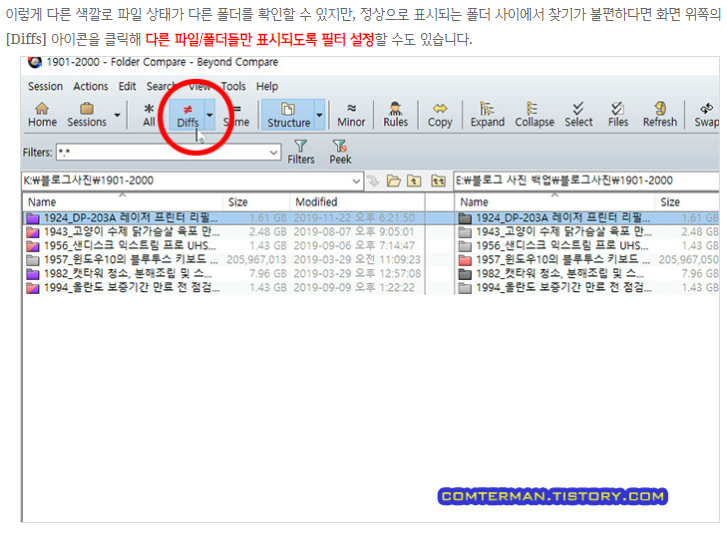The image size is (727, 534).
Task: Click the browse for folder icon
Action: tap(393, 181)
